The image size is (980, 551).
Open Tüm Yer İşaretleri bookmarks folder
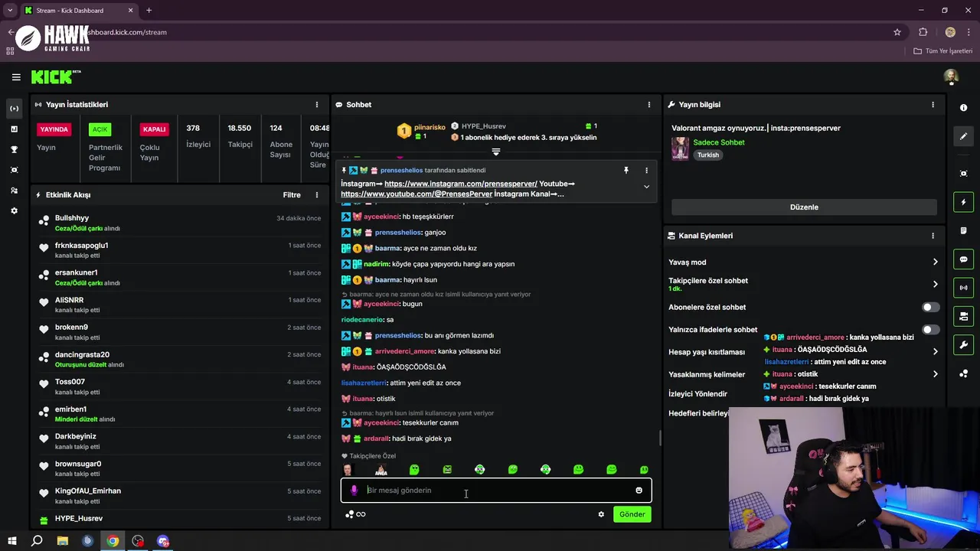pos(943,51)
